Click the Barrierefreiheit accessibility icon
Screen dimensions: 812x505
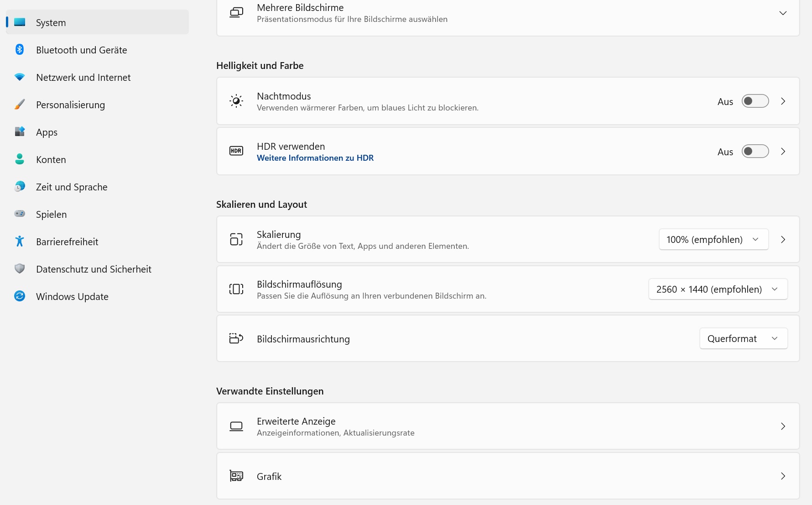(x=20, y=242)
